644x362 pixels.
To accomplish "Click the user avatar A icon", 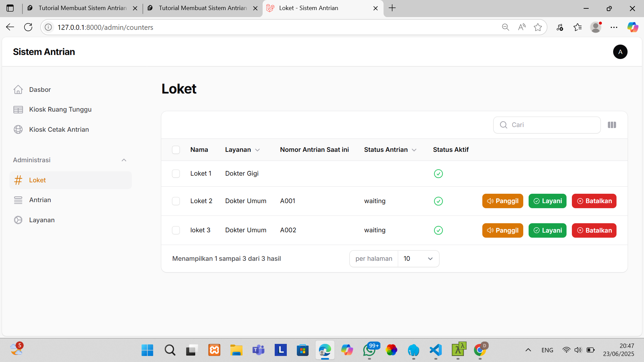I will coord(620,52).
